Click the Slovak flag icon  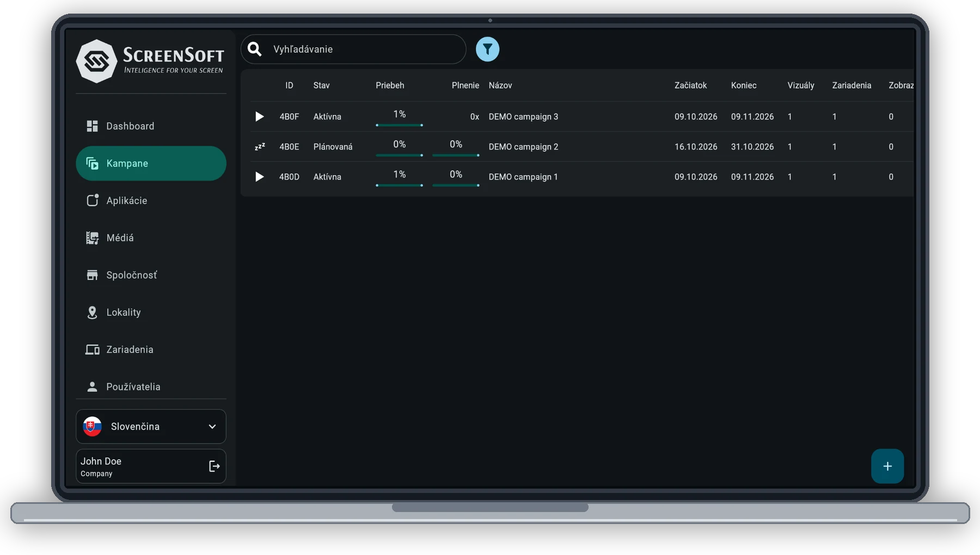click(92, 427)
